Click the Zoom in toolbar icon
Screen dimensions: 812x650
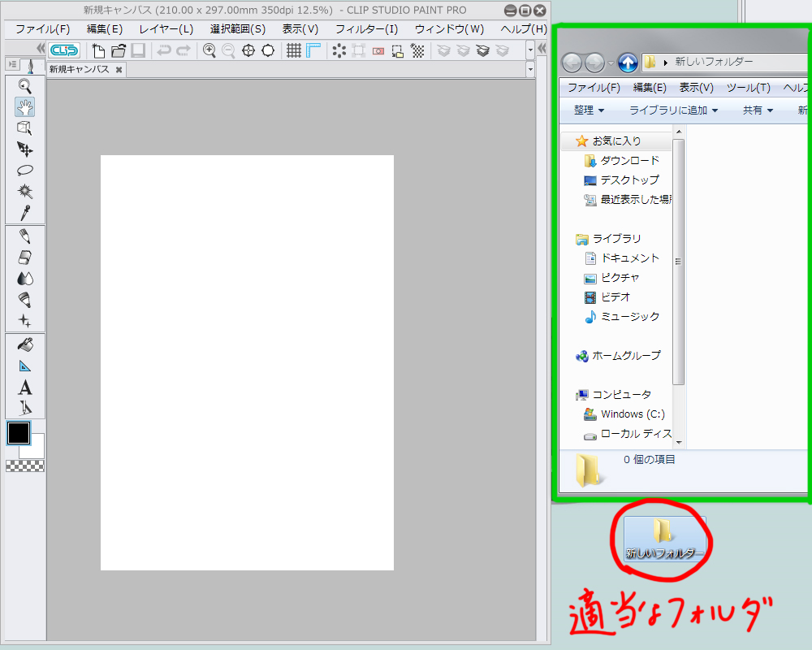coord(209,50)
